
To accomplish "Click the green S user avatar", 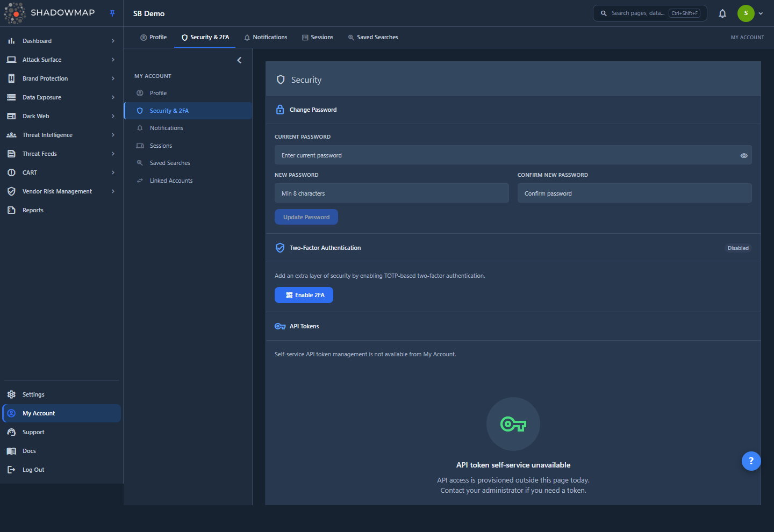I will (x=746, y=13).
